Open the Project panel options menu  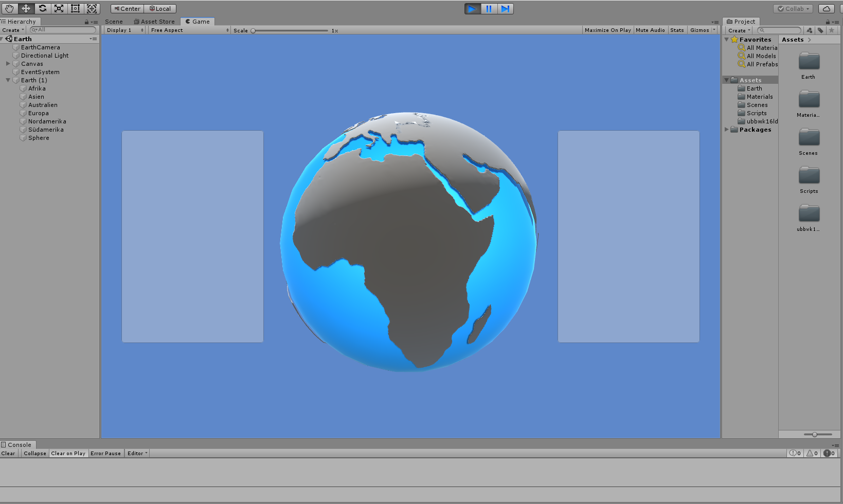tap(835, 22)
